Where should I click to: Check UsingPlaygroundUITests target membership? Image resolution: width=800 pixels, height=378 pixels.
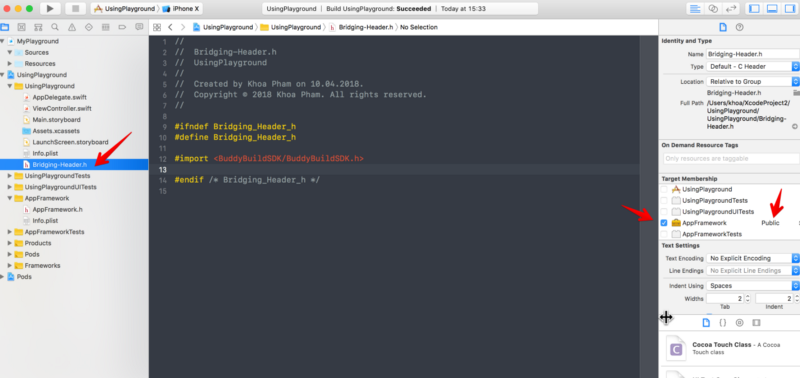click(664, 212)
